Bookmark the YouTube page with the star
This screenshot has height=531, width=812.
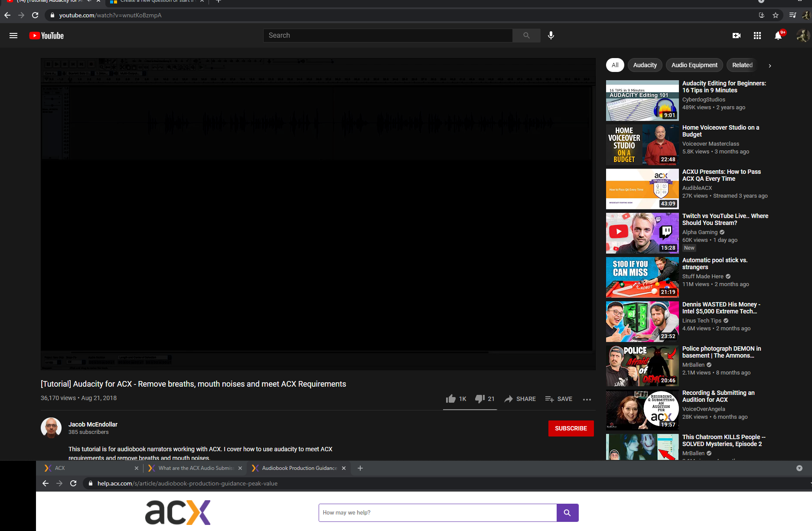[776, 15]
